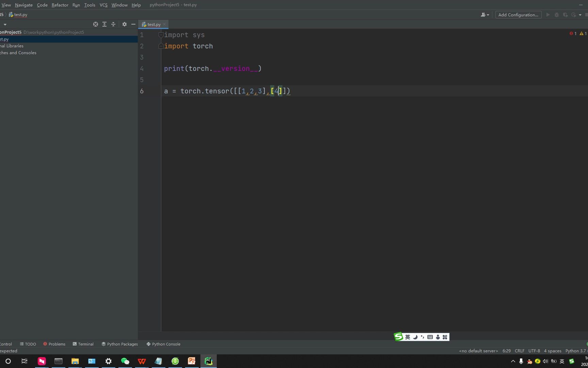Close the test.py editor tab

pyautogui.click(x=164, y=24)
